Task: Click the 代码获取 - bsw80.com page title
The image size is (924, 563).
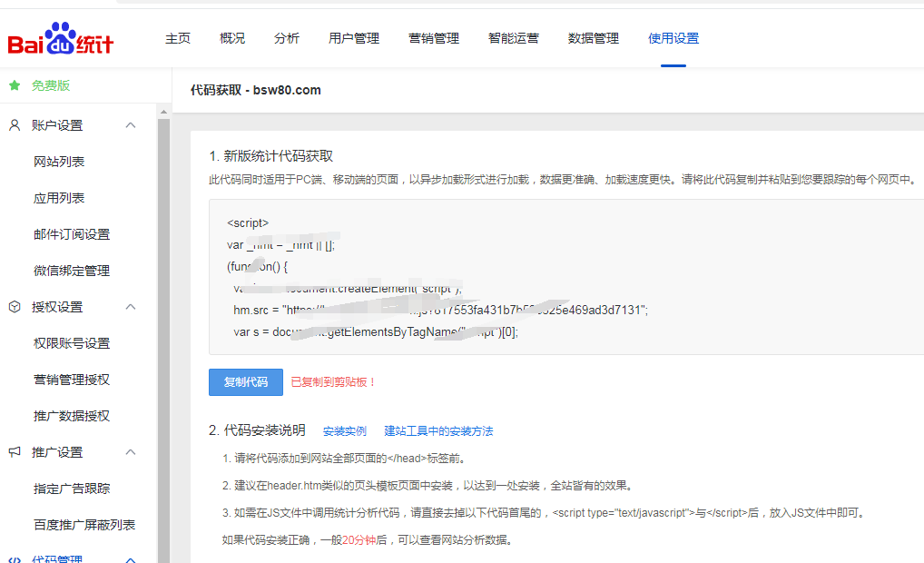Action: 256,90
